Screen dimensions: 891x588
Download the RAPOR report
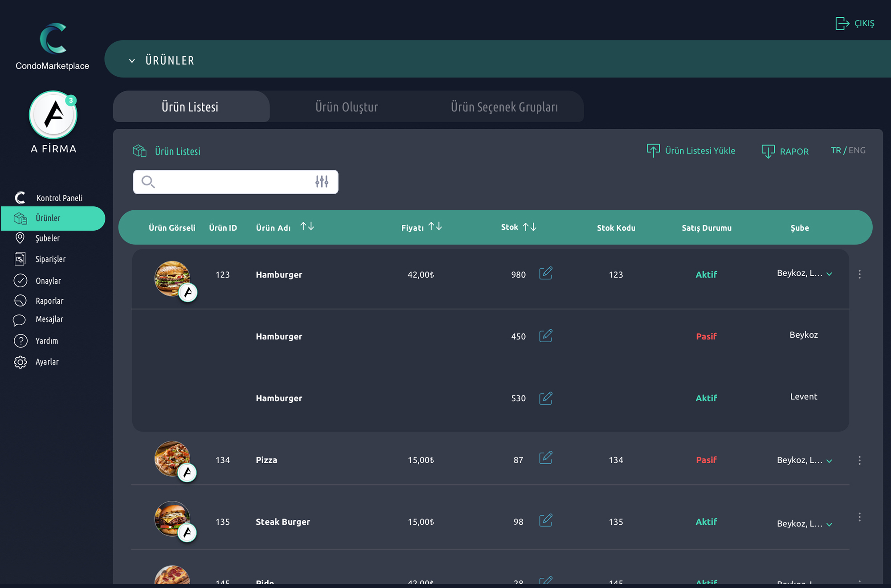785,151
